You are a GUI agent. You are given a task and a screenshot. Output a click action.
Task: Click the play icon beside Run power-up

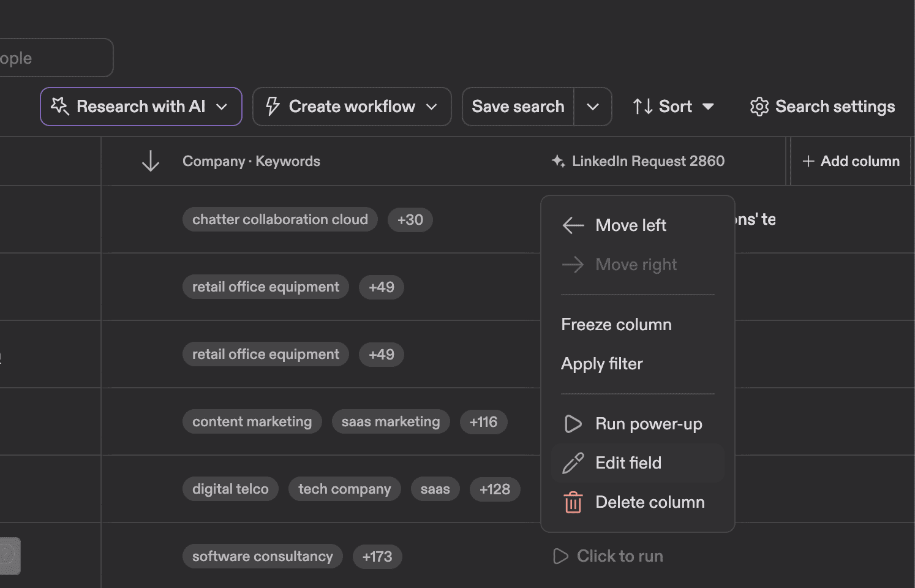[x=573, y=424]
